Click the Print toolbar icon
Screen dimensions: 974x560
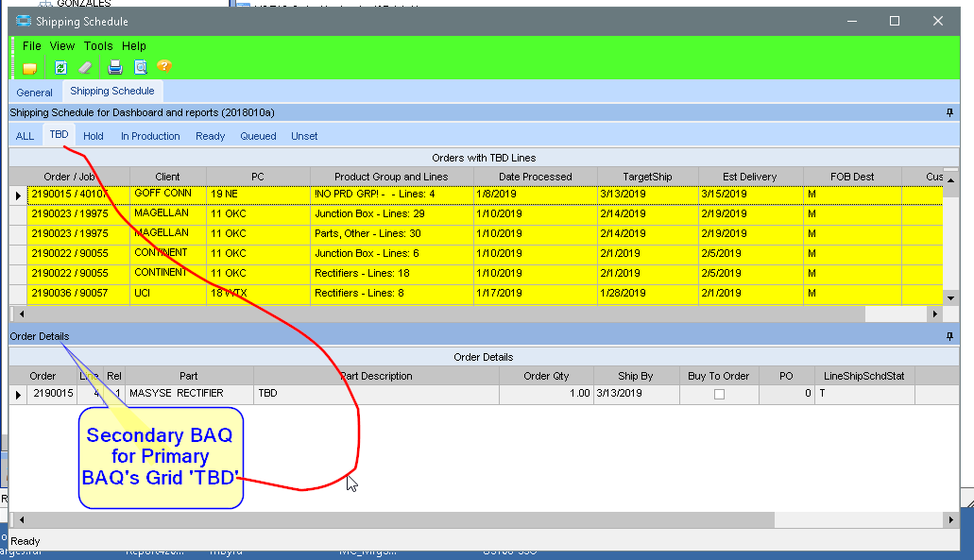coord(114,67)
